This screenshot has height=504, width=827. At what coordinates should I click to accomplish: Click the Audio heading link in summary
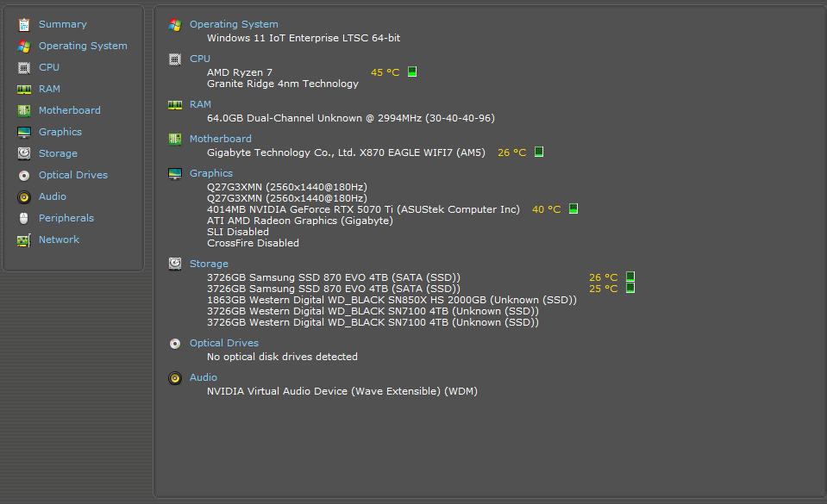[x=203, y=377]
